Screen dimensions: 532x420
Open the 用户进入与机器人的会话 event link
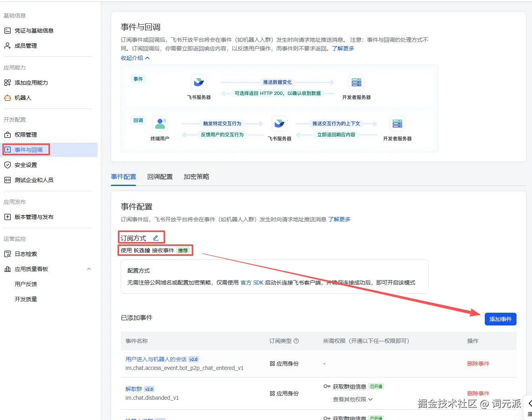point(156,359)
